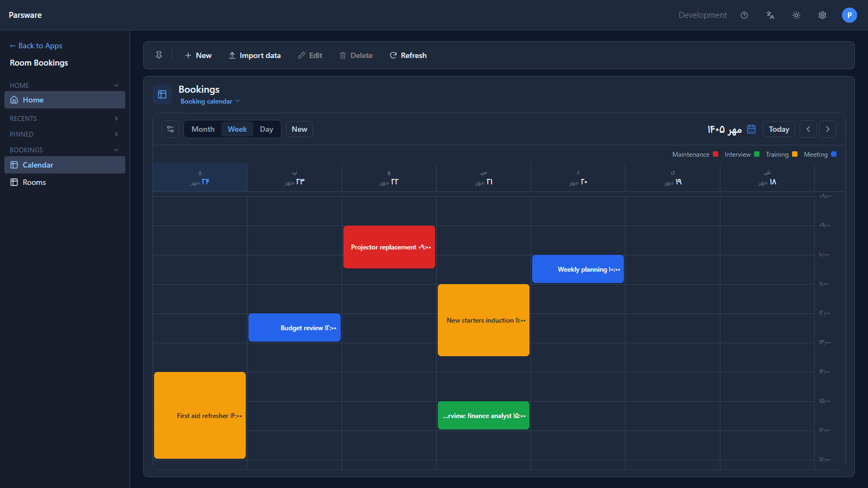868x488 pixels.
Task: Open Rooms in the sidebar
Action: (x=65, y=182)
